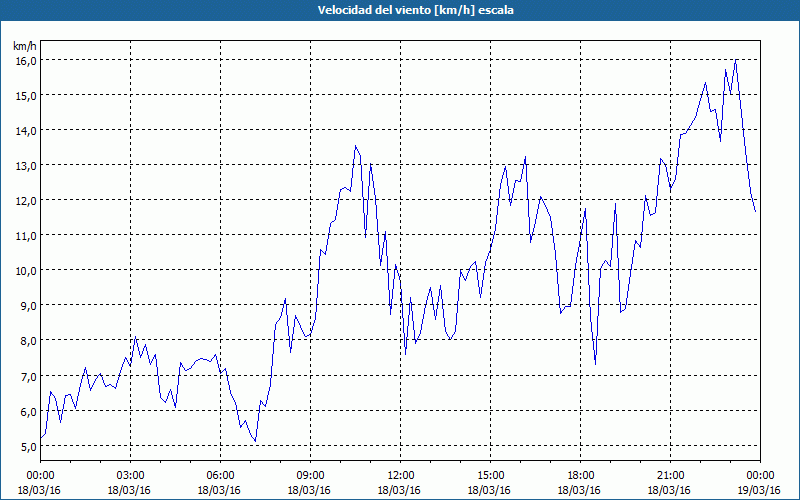Viewport: 800px width, 500px height.
Task: Click the 15,0 y-axis value
Action: click(x=26, y=96)
